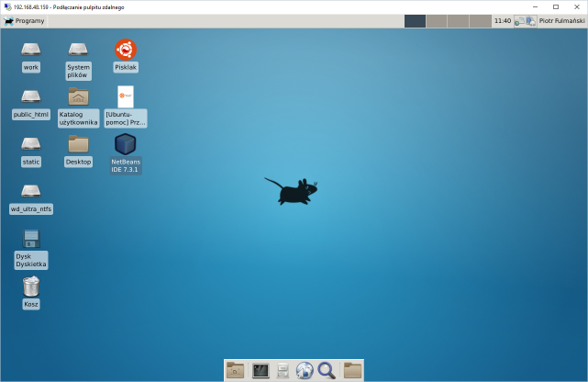Select the Dysk Dyskietka floppy icon
This screenshot has width=588, height=382.
[31, 239]
